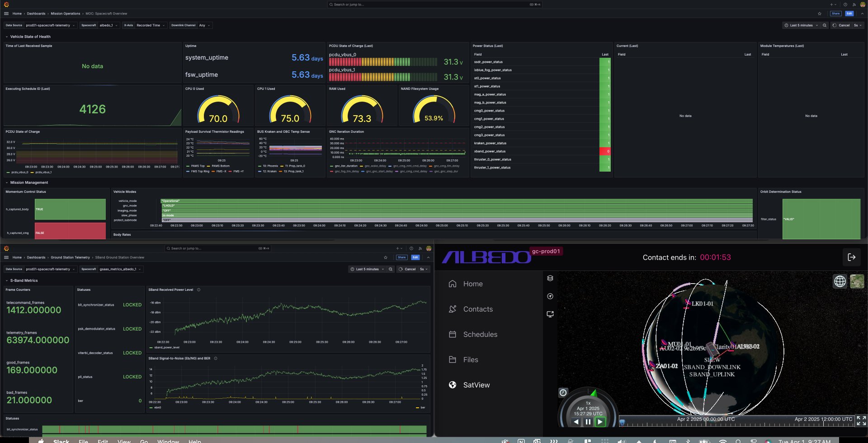Go to Schedules in the Albedo sidebar
868x443 pixels.
point(480,335)
